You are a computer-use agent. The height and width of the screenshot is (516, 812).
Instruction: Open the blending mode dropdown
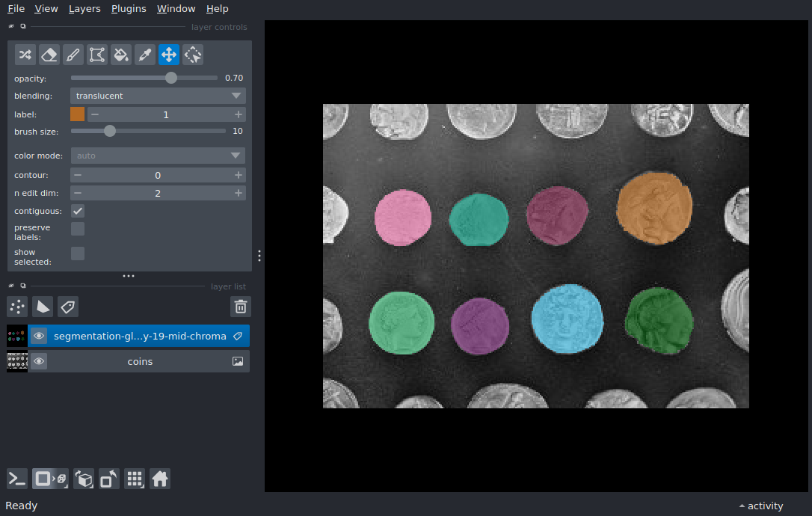pyautogui.click(x=158, y=96)
